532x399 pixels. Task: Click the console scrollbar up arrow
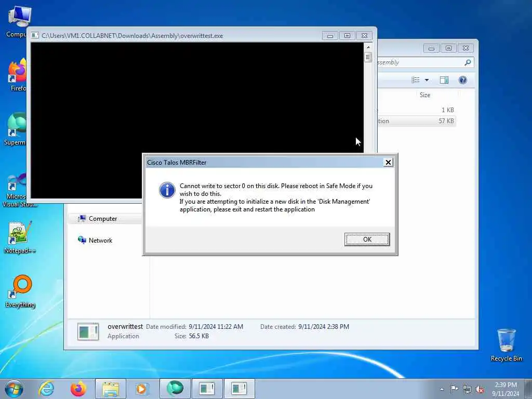point(368,47)
